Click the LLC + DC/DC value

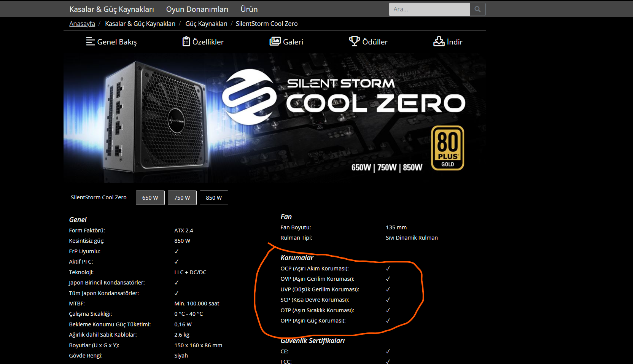point(190,272)
